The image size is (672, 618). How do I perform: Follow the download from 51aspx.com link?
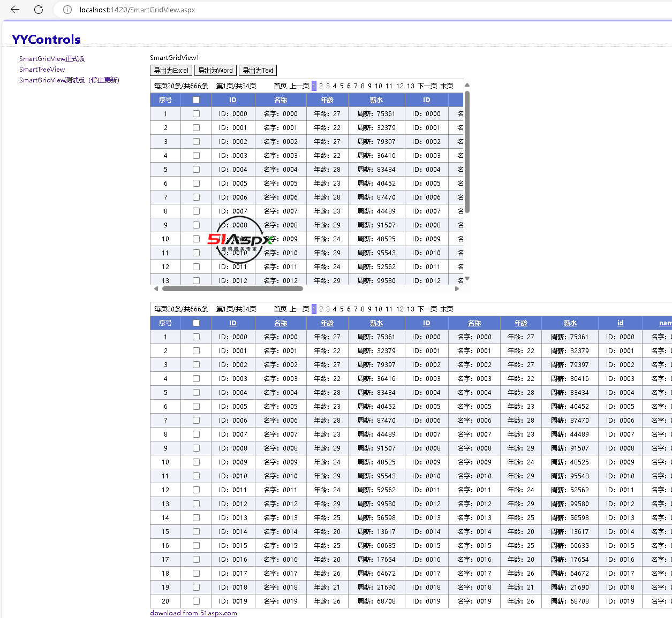[193, 613]
